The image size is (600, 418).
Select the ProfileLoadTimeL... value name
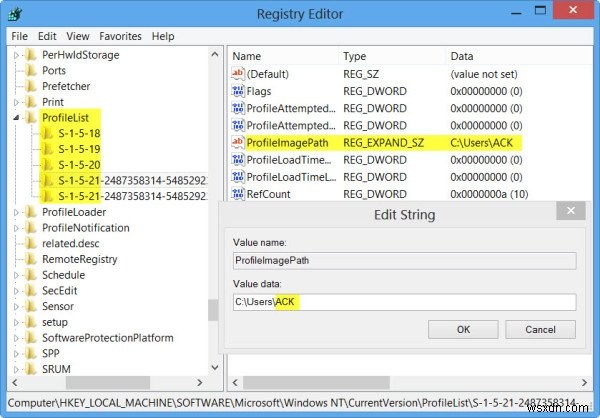[291, 177]
